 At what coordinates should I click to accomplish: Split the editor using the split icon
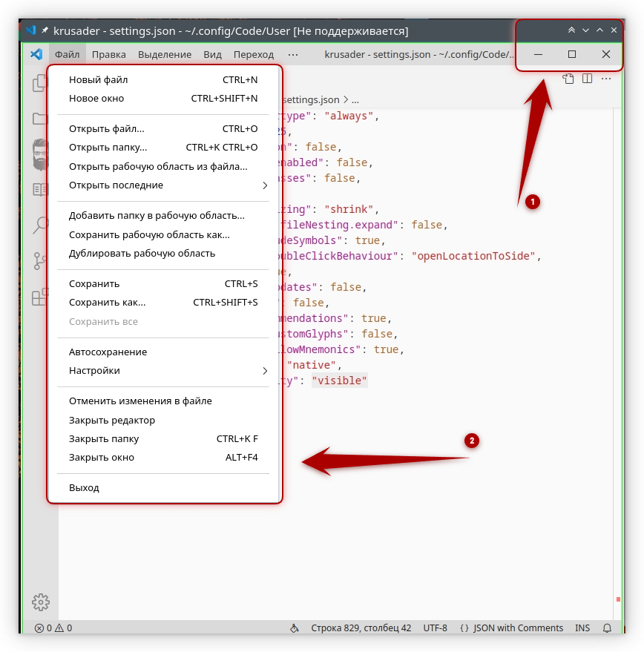tap(586, 78)
